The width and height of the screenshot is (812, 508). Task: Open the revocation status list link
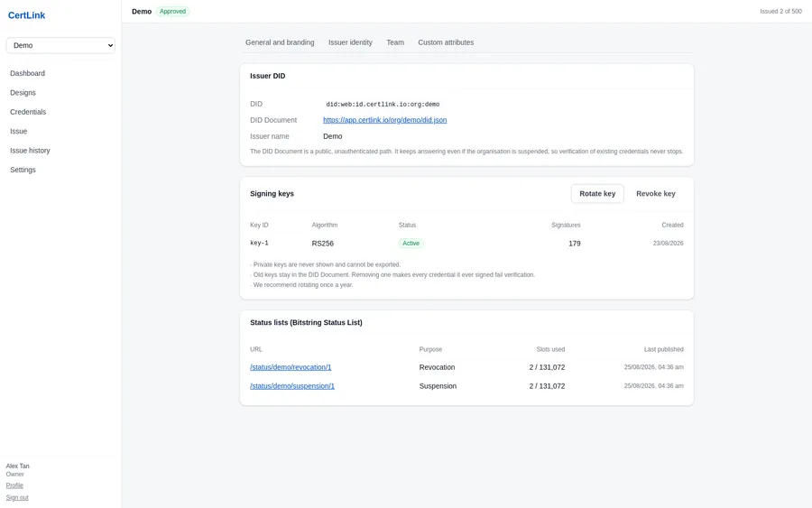click(x=291, y=367)
